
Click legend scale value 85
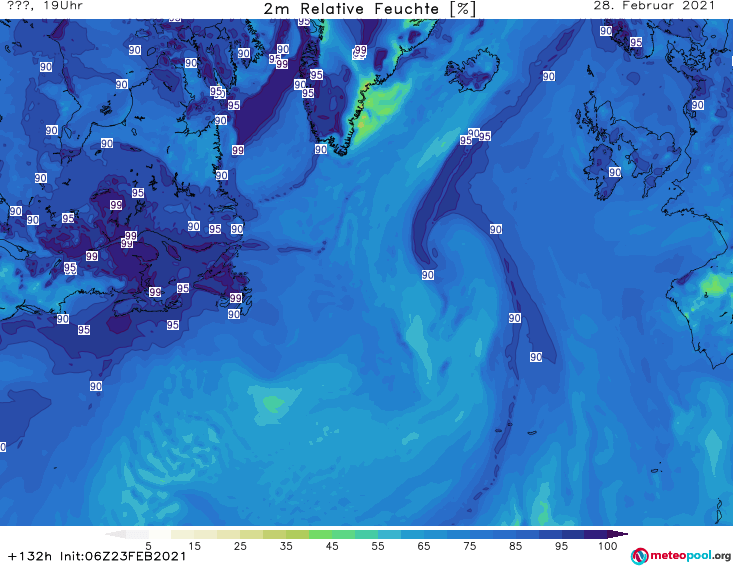pyautogui.click(x=515, y=546)
